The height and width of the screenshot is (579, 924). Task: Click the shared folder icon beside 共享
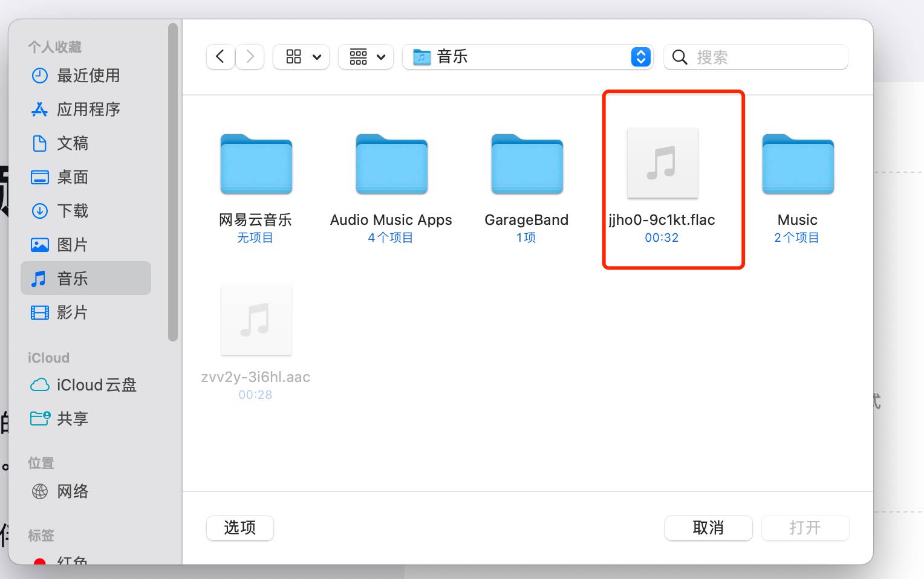coord(40,418)
